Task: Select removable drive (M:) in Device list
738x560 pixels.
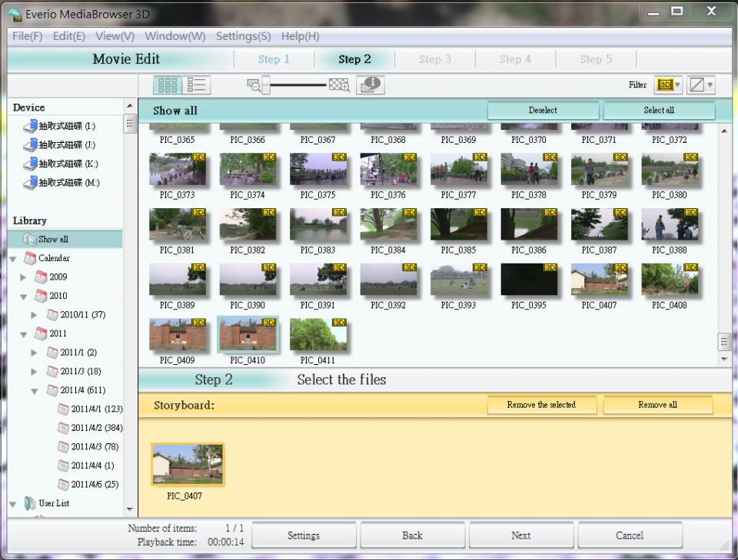Action: [68, 183]
